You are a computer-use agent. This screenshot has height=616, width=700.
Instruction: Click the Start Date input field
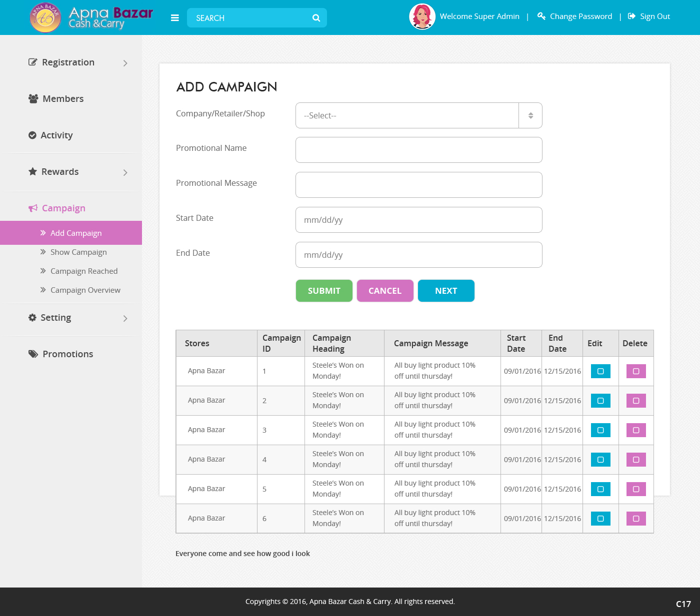click(x=418, y=220)
